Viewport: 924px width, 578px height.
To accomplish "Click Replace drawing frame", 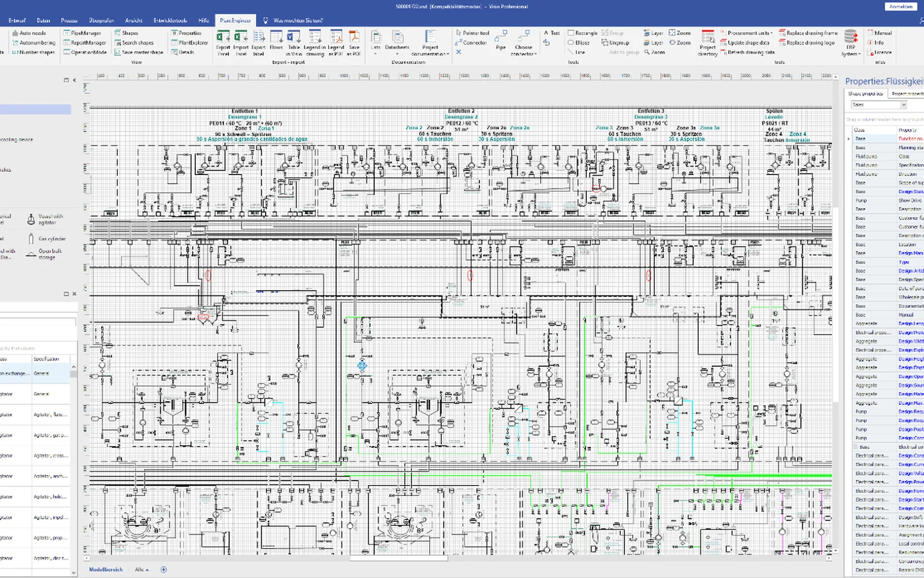I will click(x=808, y=33).
